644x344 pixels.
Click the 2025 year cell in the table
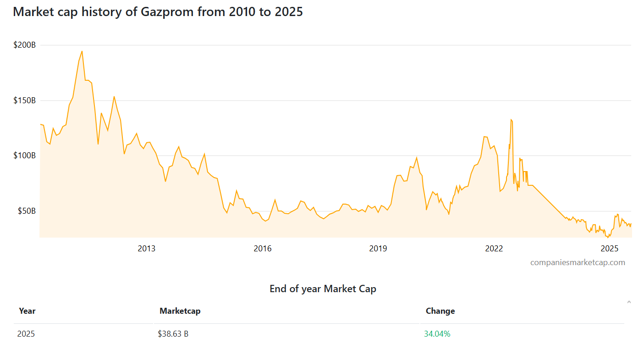pyautogui.click(x=26, y=334)
